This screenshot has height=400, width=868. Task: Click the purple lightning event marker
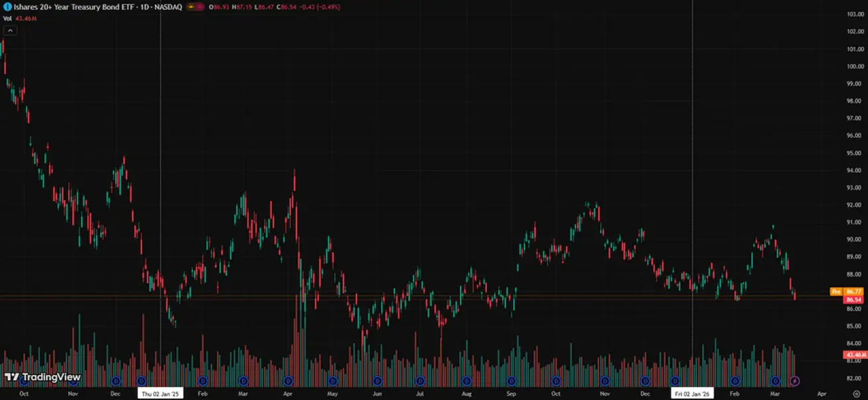click(x=795, y=381)
